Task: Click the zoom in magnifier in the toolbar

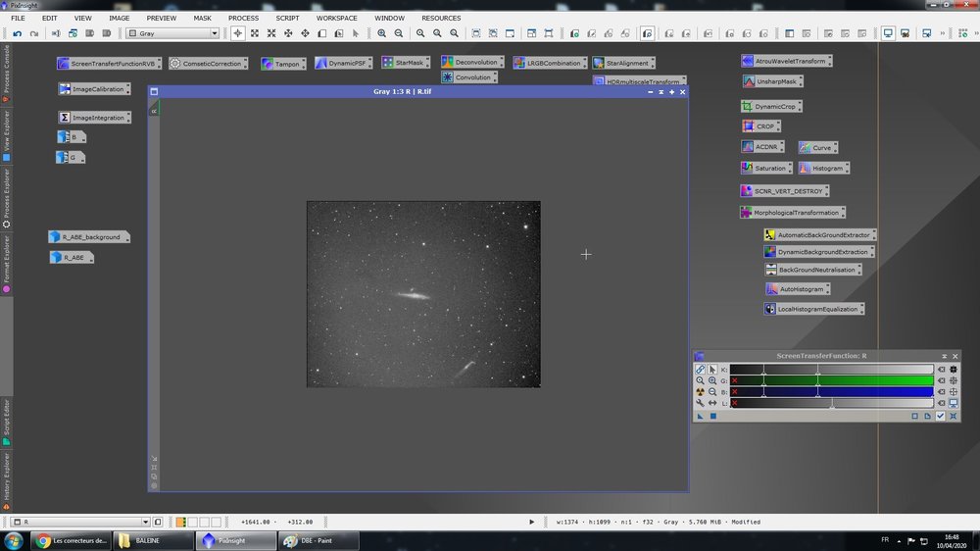Action: coord(382,33)
